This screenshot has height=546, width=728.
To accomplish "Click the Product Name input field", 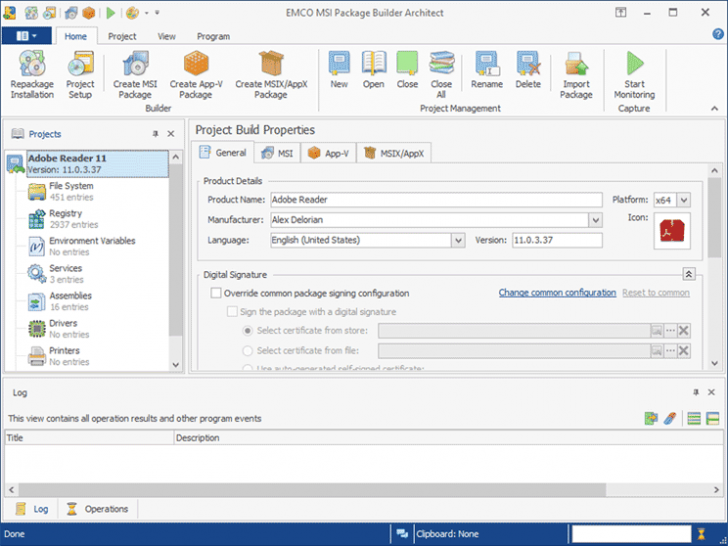I will point(436,200).
